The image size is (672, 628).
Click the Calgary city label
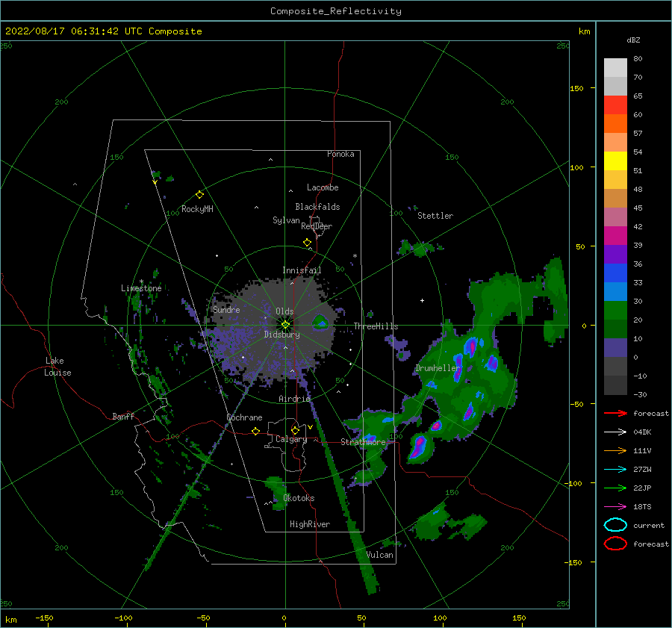point(291,439)
